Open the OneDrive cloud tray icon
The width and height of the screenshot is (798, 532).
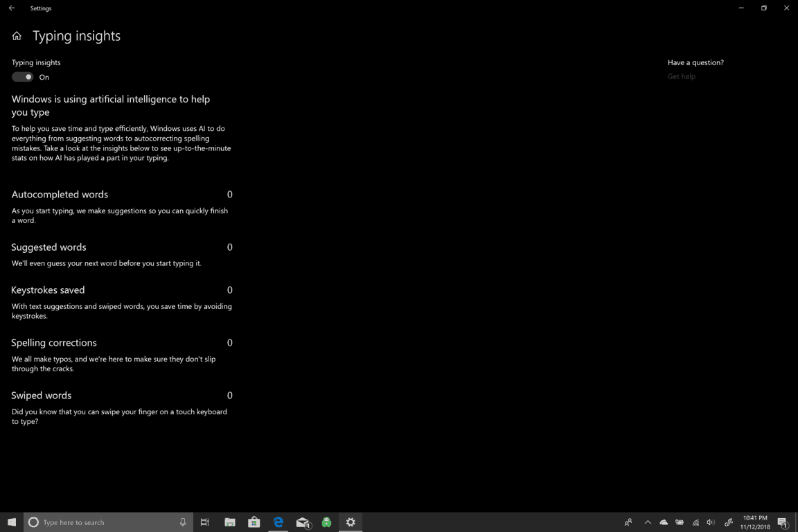(664, 522)
